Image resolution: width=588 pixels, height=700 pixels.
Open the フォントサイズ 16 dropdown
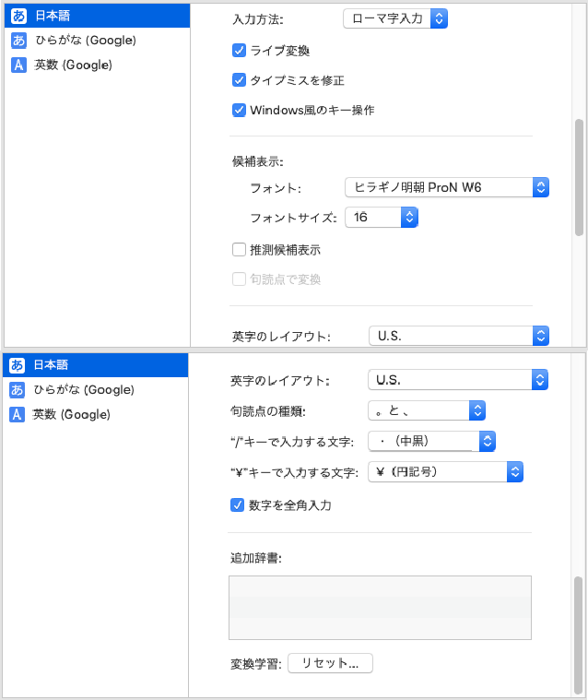(382, 218)
